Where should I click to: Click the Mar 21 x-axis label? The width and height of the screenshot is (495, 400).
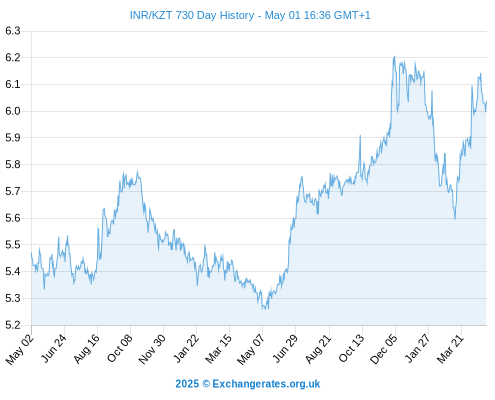pos(450,349)
